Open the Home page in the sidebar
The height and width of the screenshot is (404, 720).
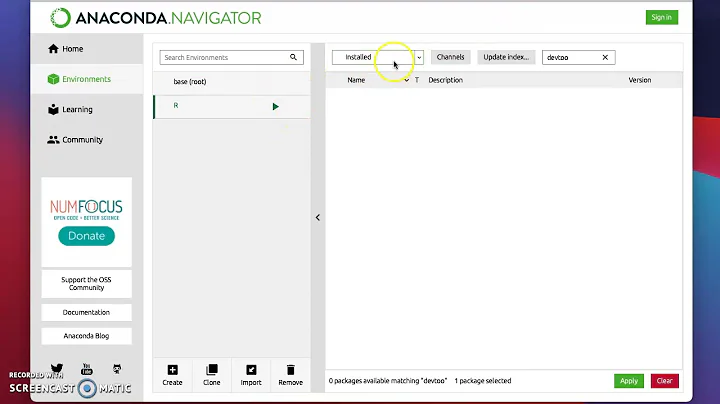(87, 49)
